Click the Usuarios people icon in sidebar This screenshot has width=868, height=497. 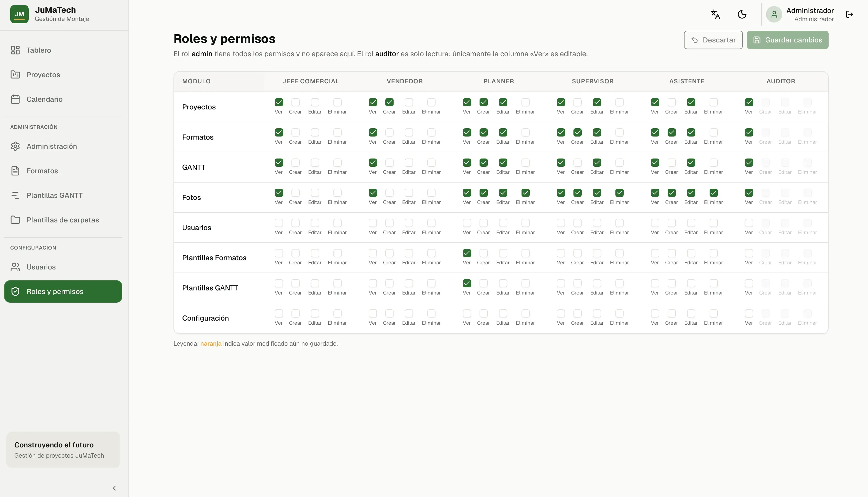point(15,267)
